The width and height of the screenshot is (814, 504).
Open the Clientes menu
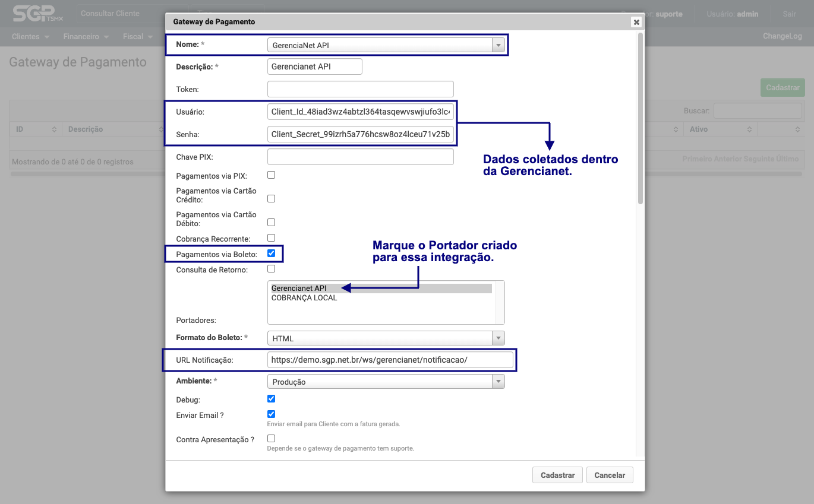point(30,36)
